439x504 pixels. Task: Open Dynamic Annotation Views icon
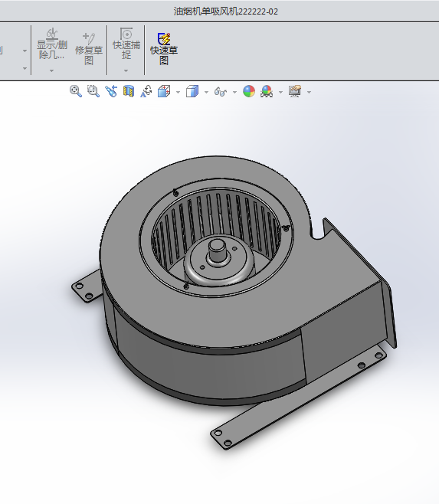coord(146,91)
